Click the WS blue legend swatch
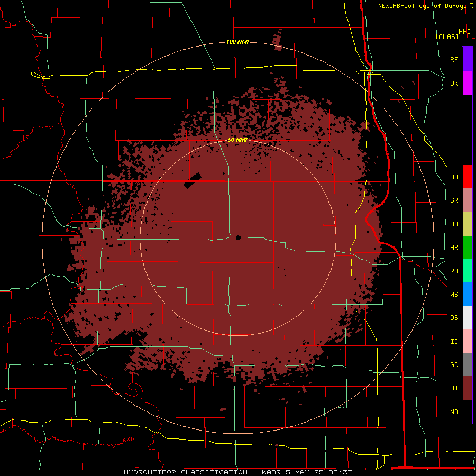The image size is (476, 476). pos(467,294)
